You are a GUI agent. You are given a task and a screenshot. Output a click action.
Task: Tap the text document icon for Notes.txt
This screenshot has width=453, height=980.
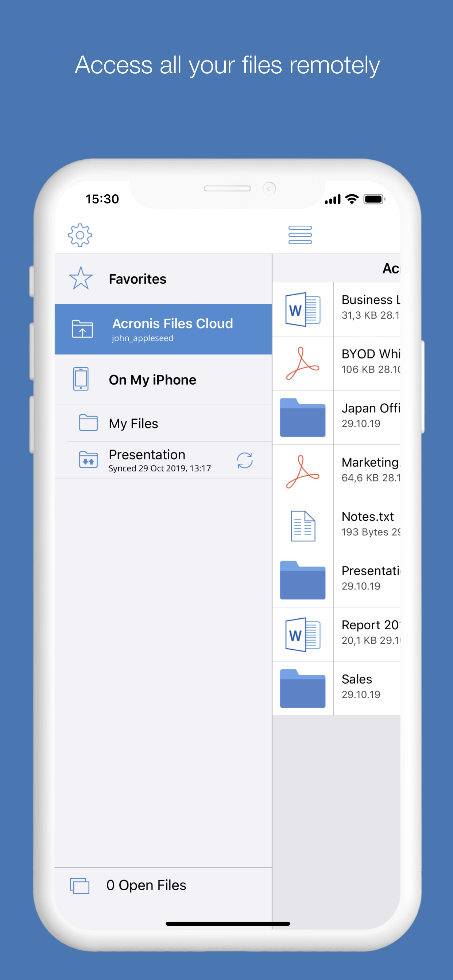[x=303, y=526]
